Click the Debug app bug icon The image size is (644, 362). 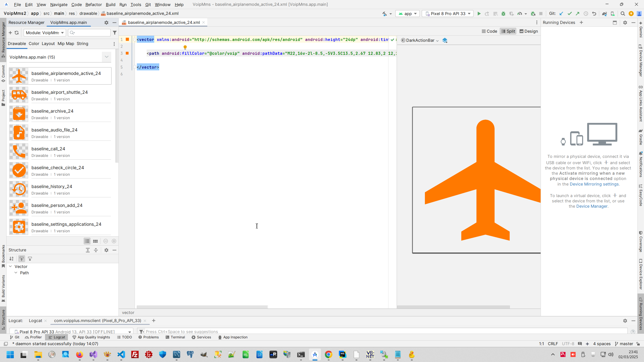pos(503,14)
